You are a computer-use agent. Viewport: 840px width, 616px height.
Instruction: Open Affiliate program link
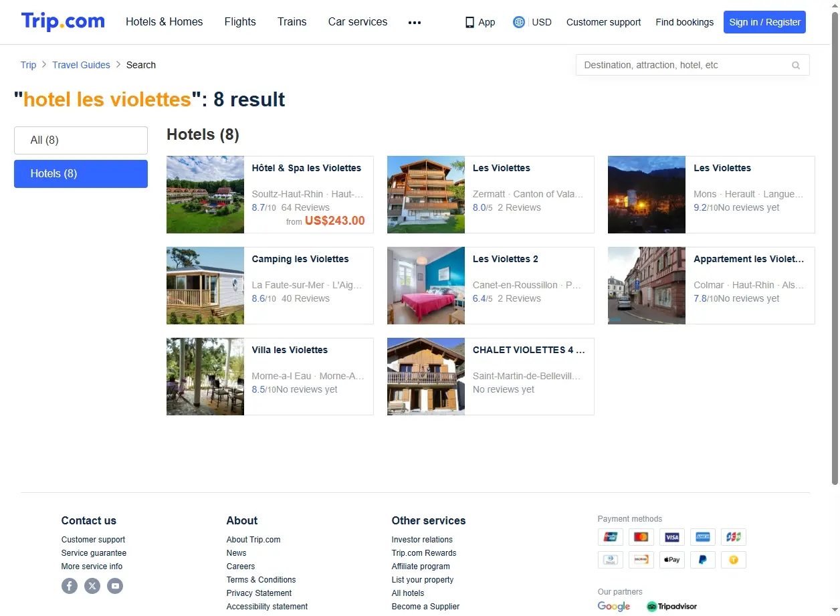(x=421, y=567)
